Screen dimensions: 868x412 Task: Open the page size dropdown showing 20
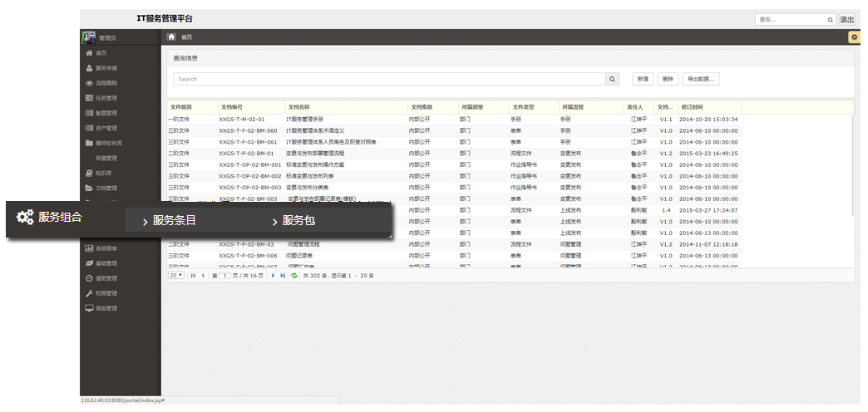(175, 275)
